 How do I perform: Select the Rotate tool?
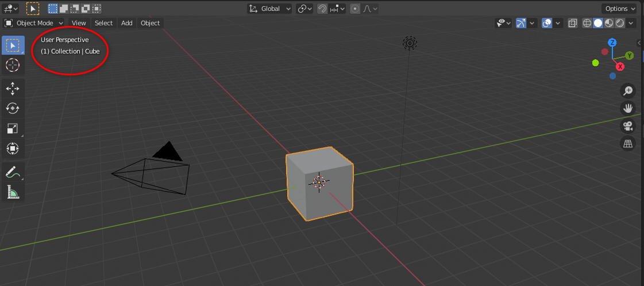click(x=13, y=108)
